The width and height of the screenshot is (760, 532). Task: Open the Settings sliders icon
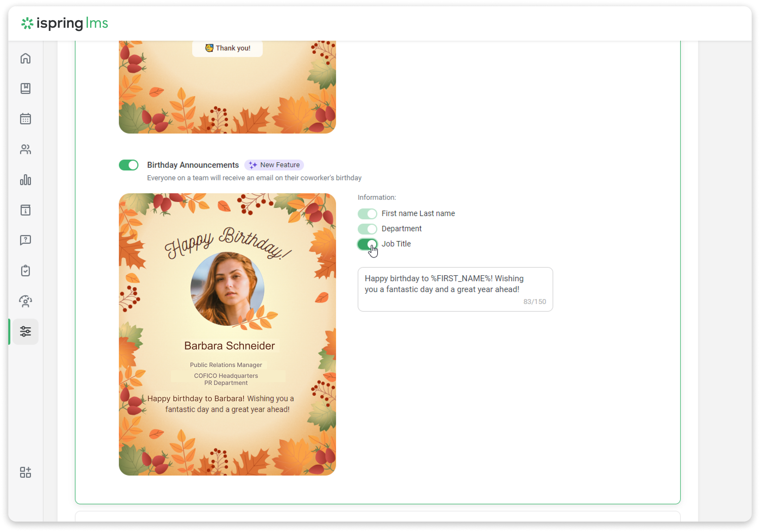coord(26,331)
